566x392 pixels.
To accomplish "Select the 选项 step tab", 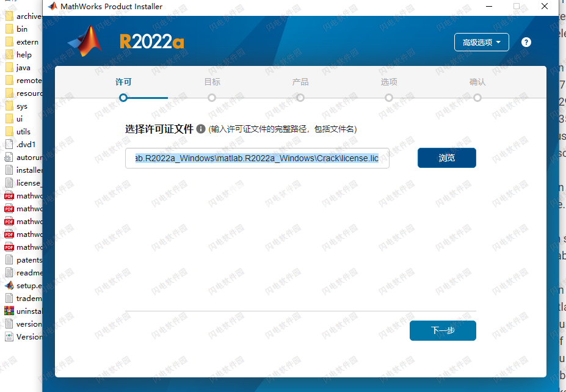I will [x=389, y=82].
